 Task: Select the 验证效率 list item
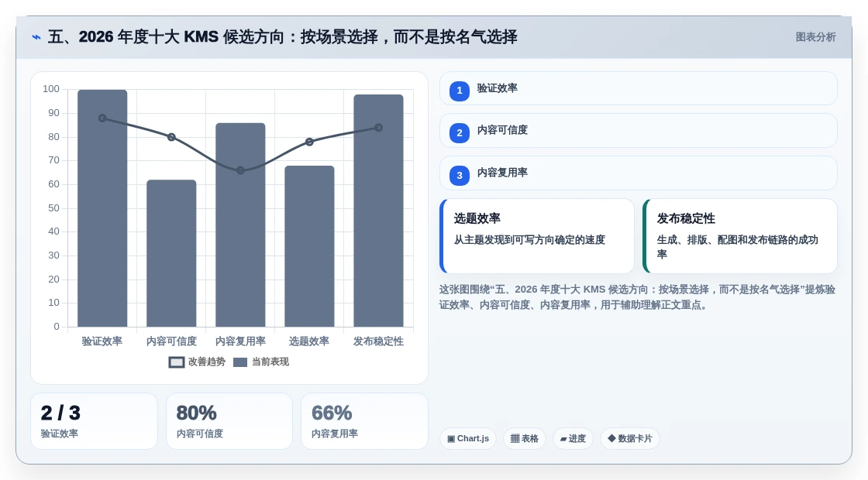click(x=639, y=88)
